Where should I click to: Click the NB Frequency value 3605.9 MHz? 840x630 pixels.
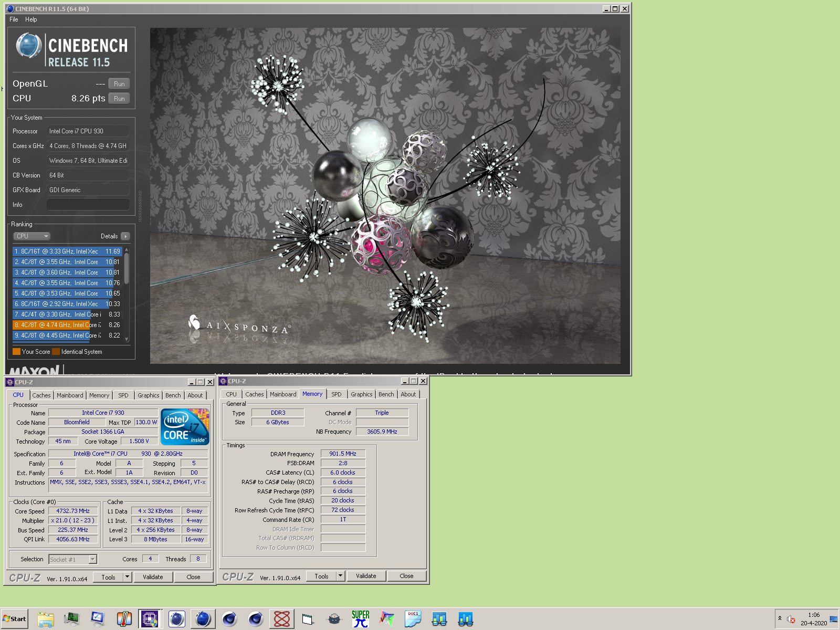[382, 432]
